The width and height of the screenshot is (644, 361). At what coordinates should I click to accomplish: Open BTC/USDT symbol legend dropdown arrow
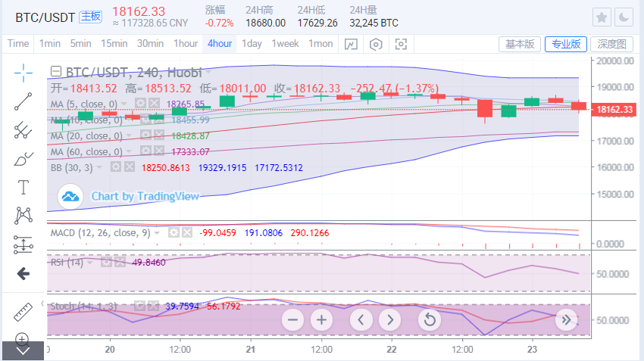pos(208,72)
